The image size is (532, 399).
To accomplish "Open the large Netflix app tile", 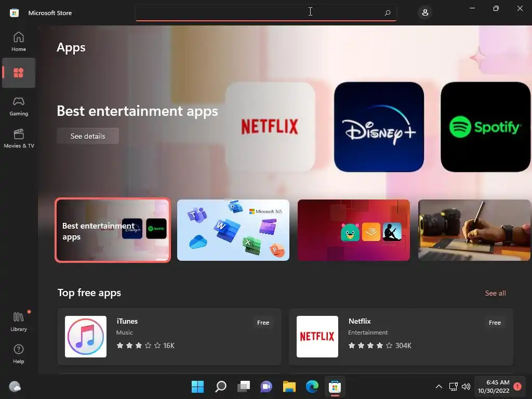I will point(270,127).
